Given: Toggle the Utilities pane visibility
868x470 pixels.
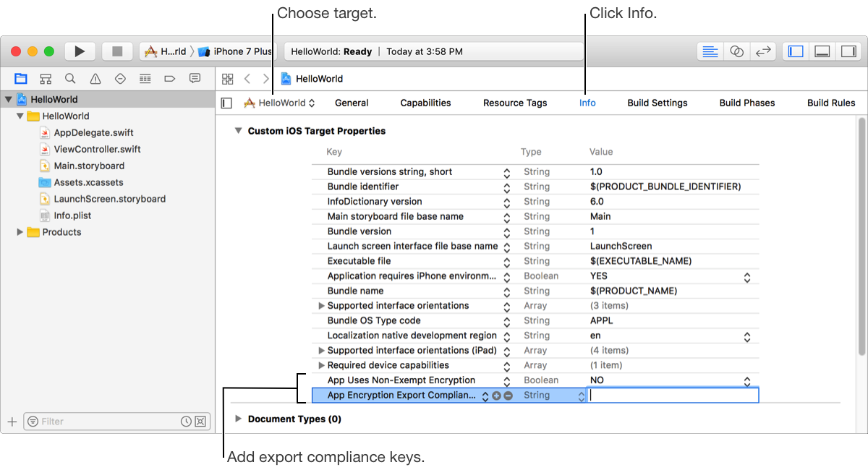Looking at the screenshot, I should pyautogui.click(x=848, y=51).
